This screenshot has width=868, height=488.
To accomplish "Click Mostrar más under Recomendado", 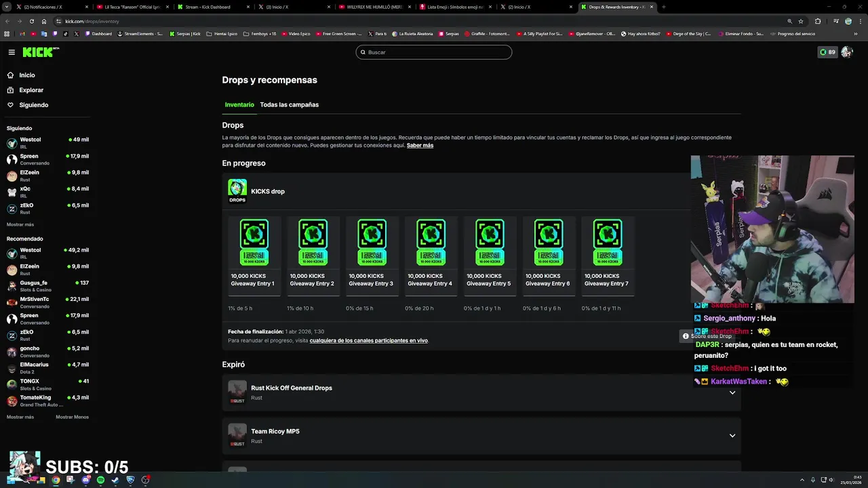I will tap(20, 417).
